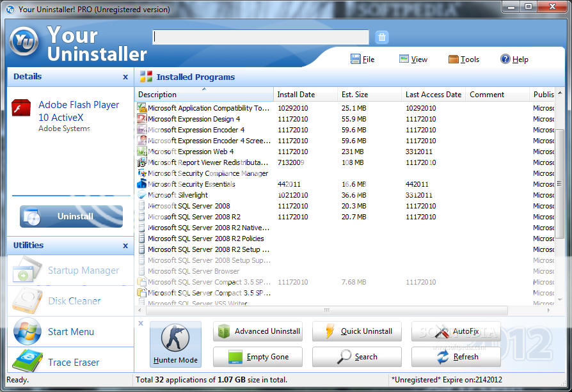Click Adobe Flash Player icon in Details

click(x=21, y=107)
